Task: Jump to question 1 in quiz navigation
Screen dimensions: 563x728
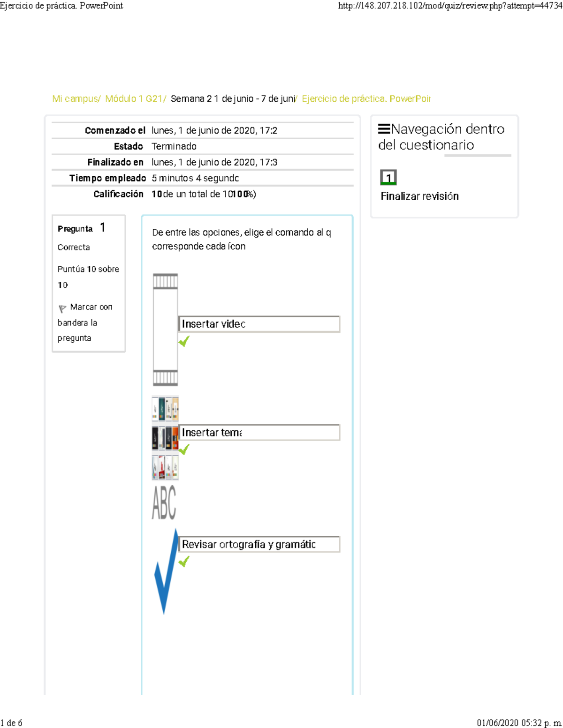Action: tap(388, 178)
